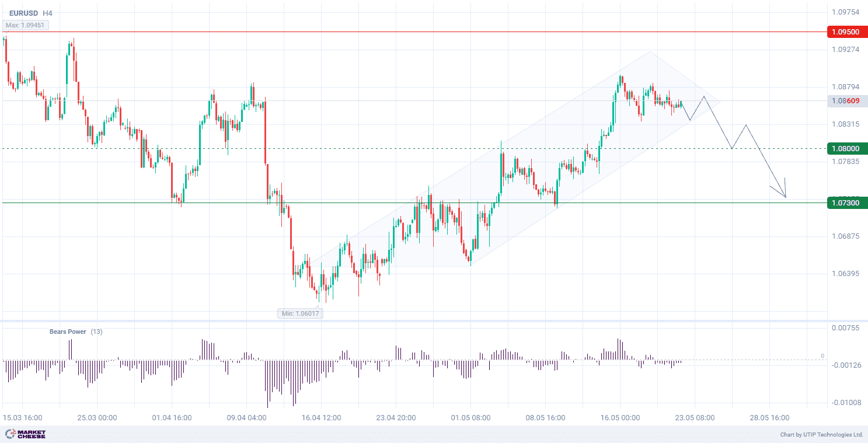Click the 15.03 16:00 time axis label
The image size is (868, 443).
click(22, 418)
